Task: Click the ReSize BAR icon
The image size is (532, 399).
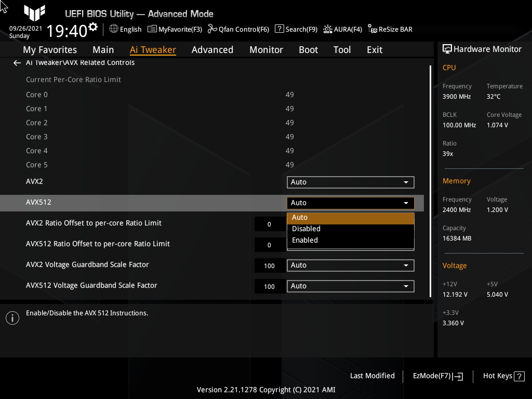Action: [x=390, y=29]
